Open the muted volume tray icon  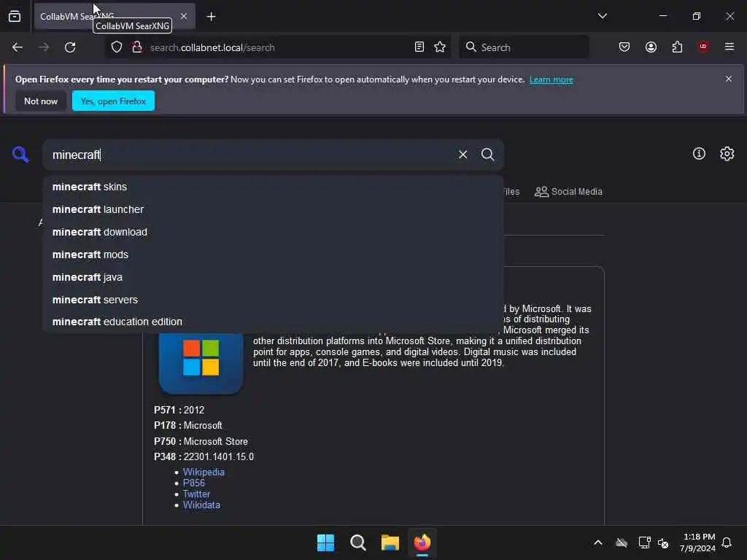click(x=663, y=542)
